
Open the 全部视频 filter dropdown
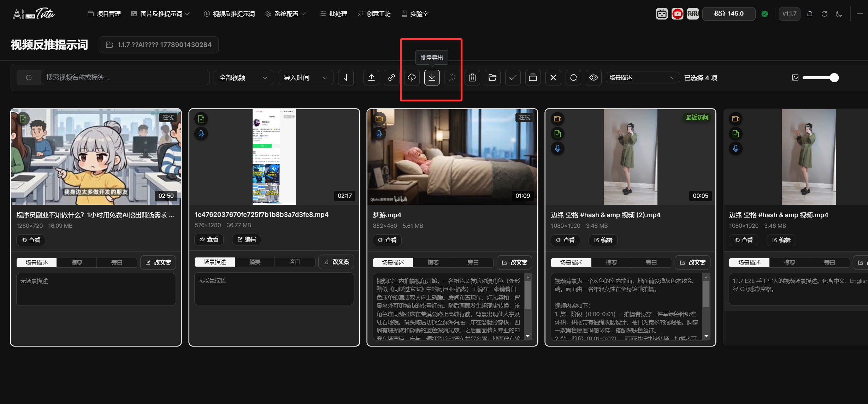[x=243, y=78]
